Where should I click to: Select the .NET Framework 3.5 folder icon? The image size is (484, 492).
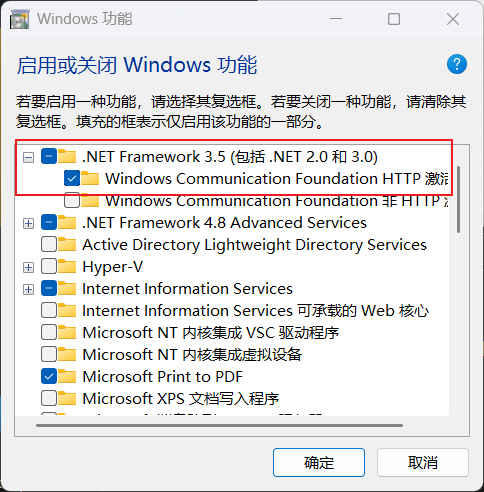pos(67,156)
